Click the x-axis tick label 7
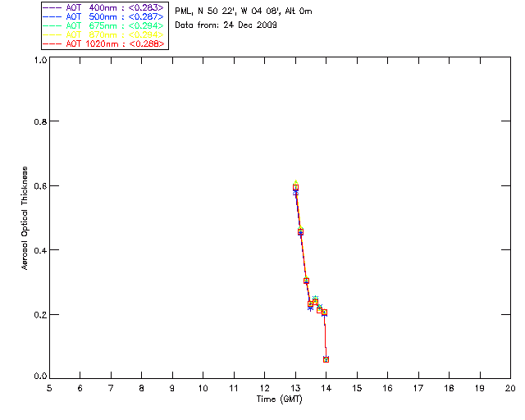Image resolution: width=525 pixels, height=420 pixels. click(111, 388)
